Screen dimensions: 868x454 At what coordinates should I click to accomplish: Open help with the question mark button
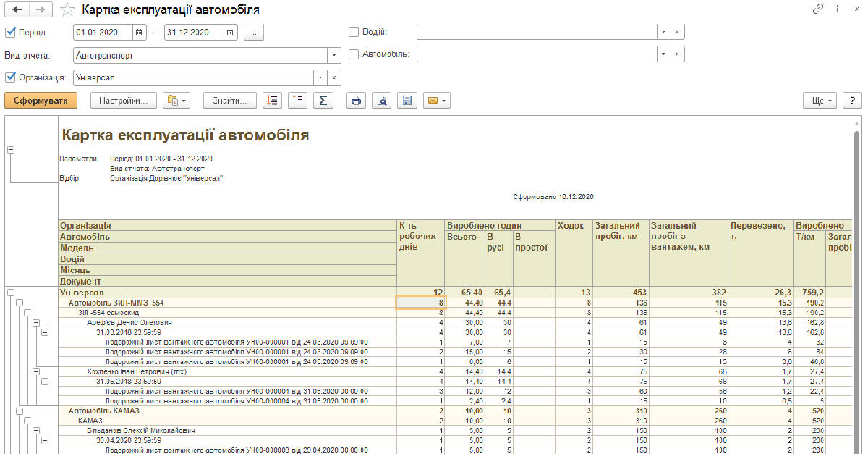[x=852, y=101]
